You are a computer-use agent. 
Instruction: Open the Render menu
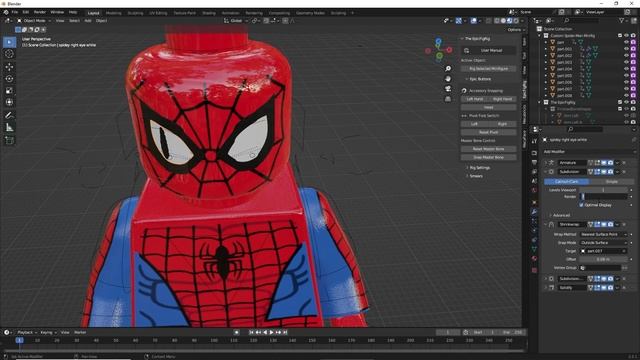coord(40,12)
